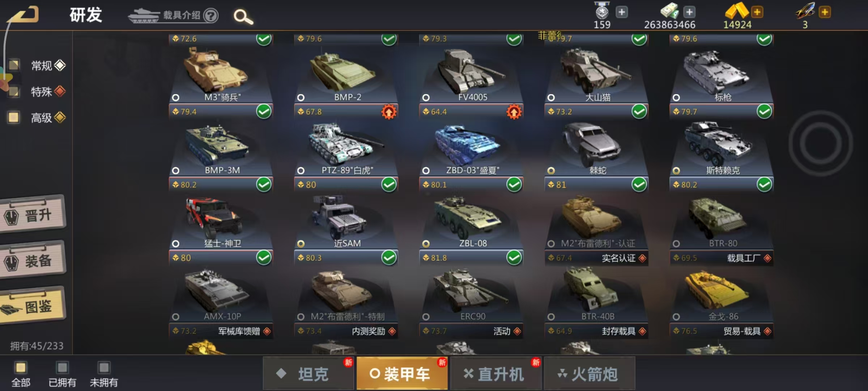Add cash using the plus icon
Image resolution: width=868 pixels, height=391 pixels.
click(x=689, y=12)
